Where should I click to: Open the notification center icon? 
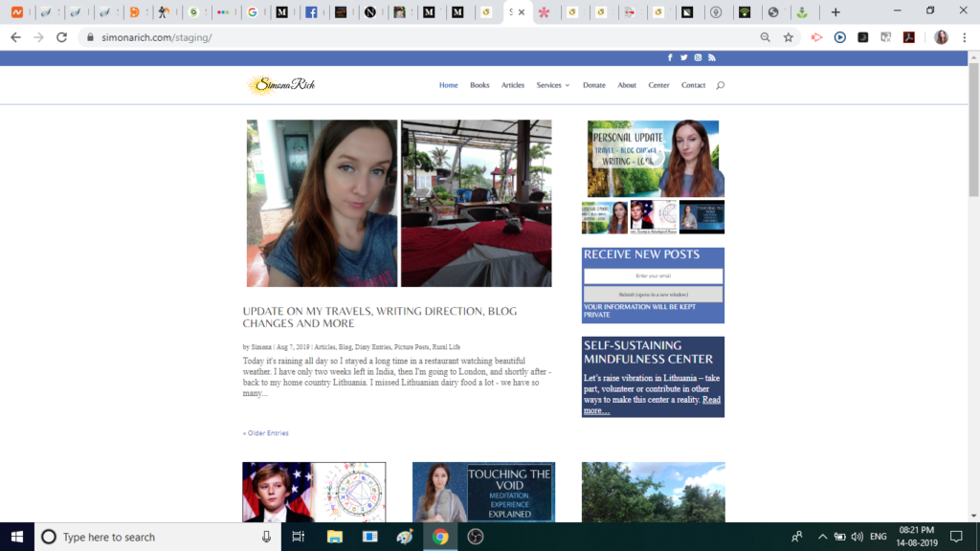point(956,537)
